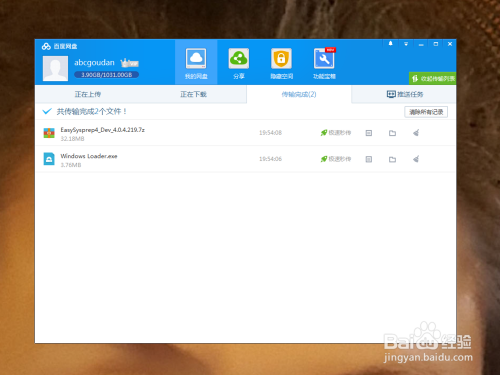Click the green 收起传输列表 button
This screenshot has width=500, height=375.
click(x=433, y=79)
